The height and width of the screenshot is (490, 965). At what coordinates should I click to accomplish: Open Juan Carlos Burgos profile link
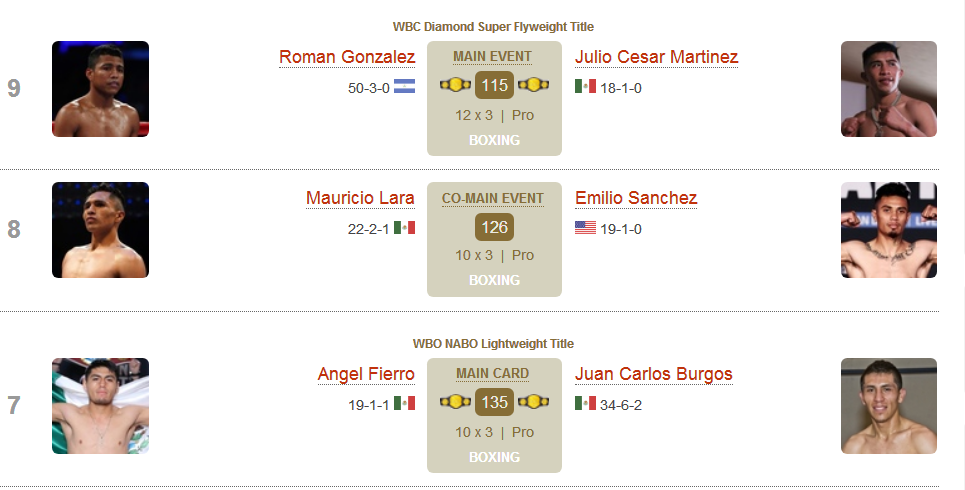[x=654, y=374]
